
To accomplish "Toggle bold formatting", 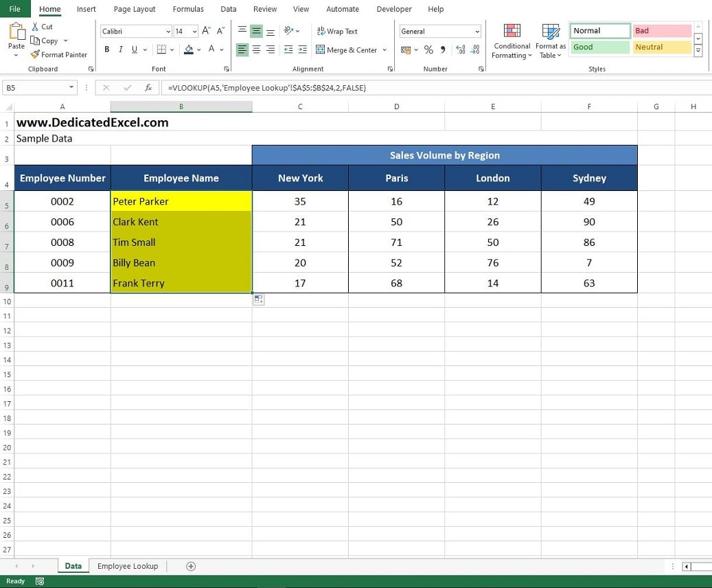I will pos(106,49).
